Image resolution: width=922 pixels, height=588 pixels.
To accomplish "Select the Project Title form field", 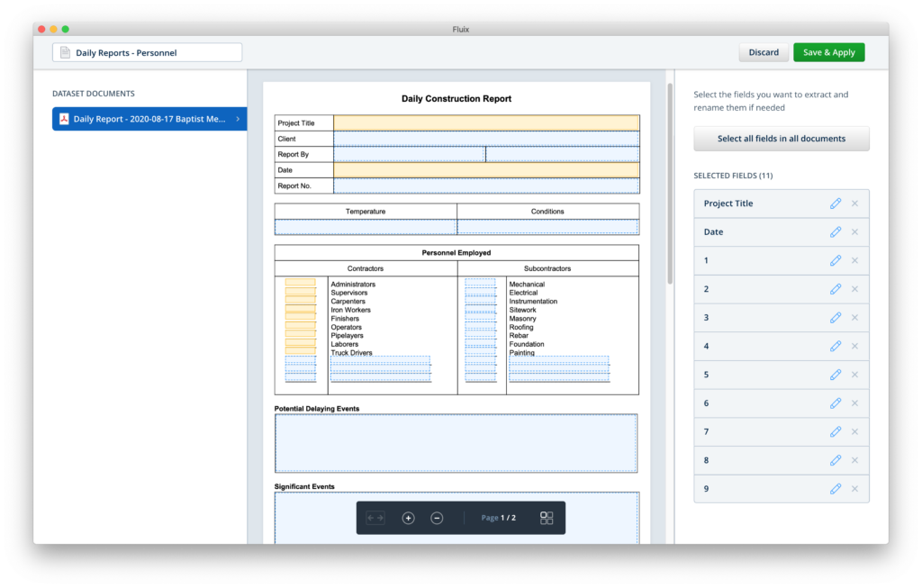I will coord(486,122).
